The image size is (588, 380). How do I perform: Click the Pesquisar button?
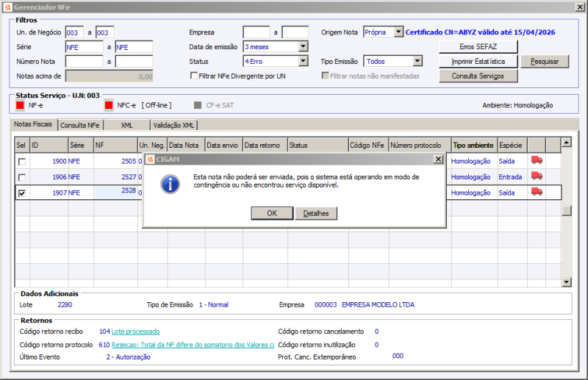(x=545, y=61)
